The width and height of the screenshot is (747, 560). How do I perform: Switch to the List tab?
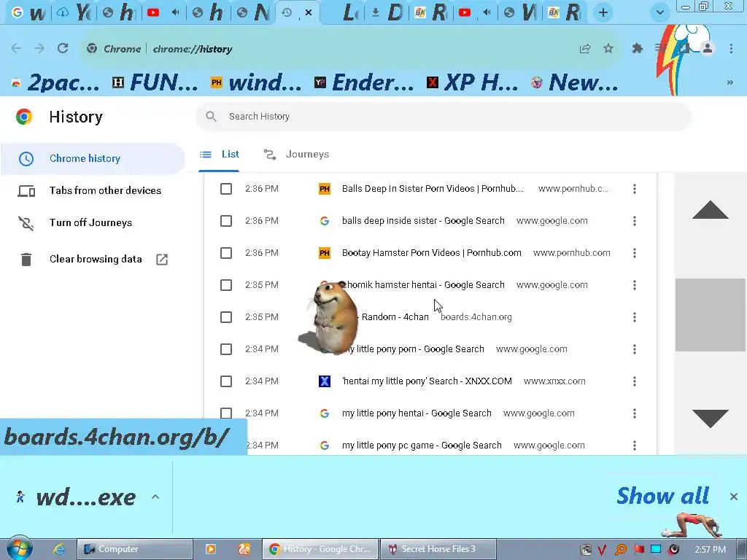[220, 155]
